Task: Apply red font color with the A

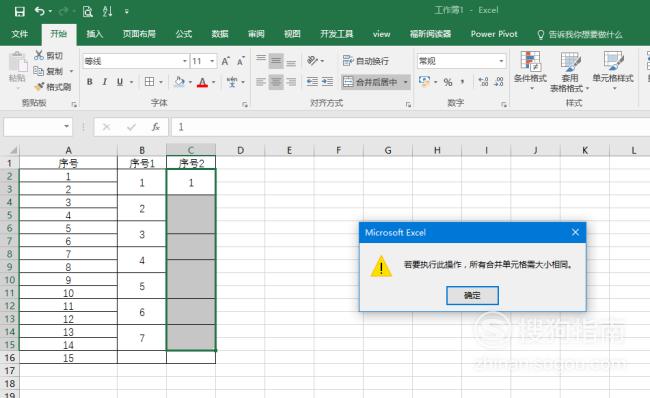Action: [202, 82]
